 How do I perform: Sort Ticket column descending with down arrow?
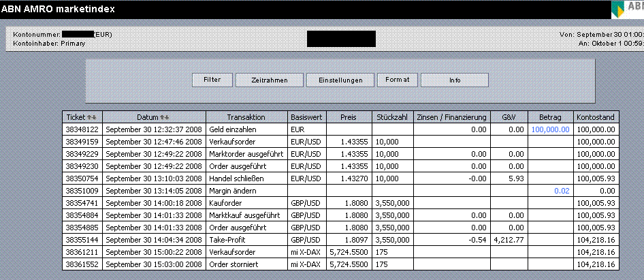[94, 118]
